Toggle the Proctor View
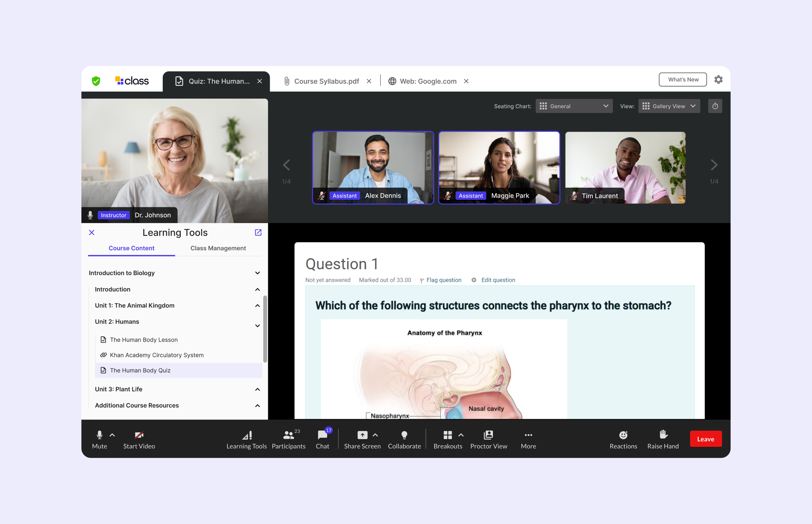The width and height of the screenshot is (812, 524). click(488, 438)
